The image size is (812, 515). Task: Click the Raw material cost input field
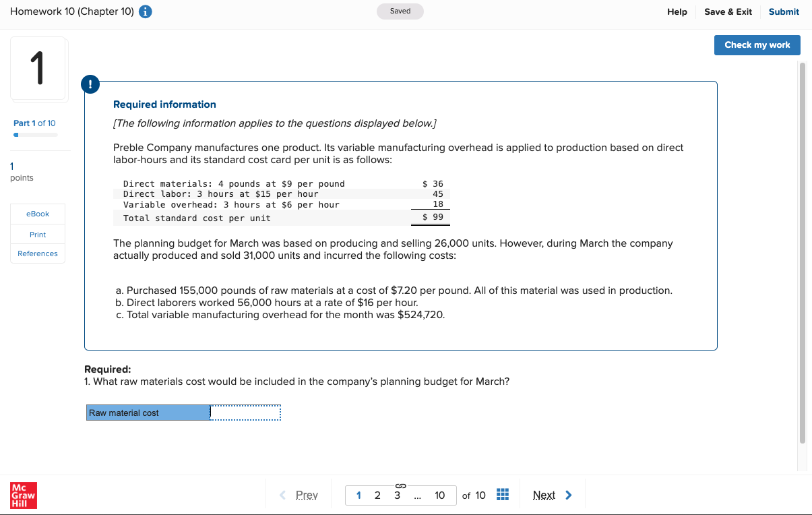pos(245,412)
